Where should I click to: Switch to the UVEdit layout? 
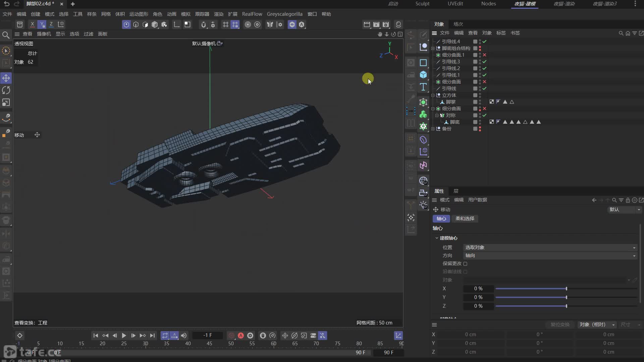(455, 4)
